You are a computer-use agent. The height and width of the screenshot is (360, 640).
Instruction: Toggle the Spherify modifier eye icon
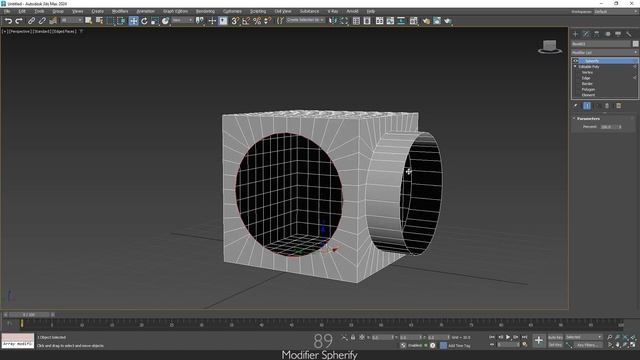coord(576,61)
